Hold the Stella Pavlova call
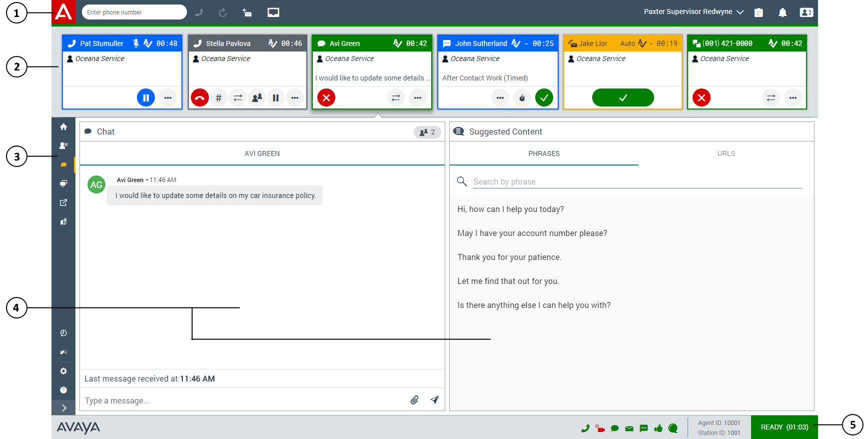 click(x=276, y=97)
